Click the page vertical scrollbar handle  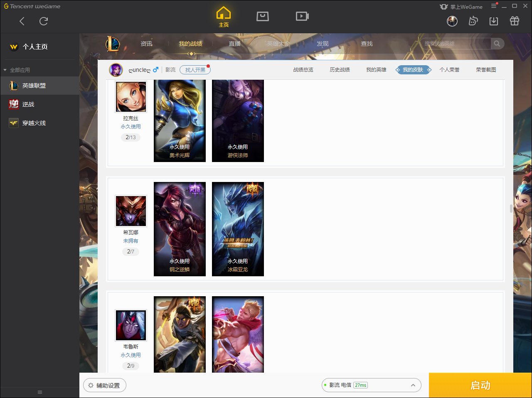(511, 208)
